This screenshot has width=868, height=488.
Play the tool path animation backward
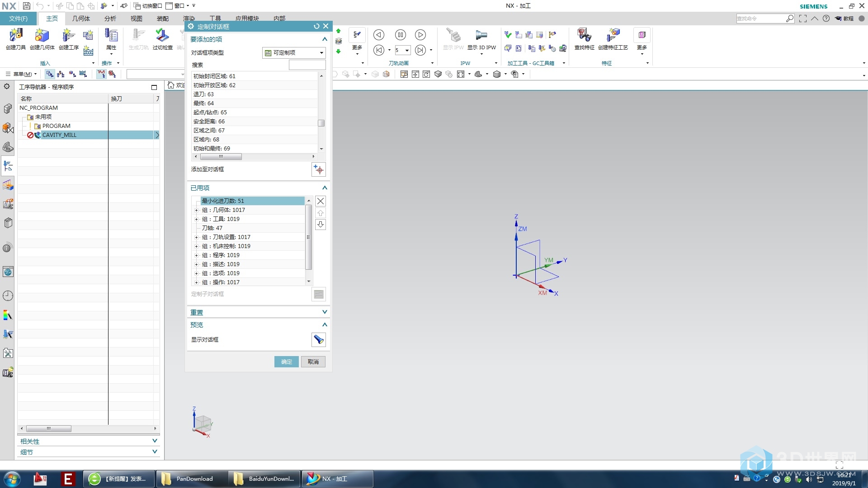pyautogui.click(x=379, y=35)
